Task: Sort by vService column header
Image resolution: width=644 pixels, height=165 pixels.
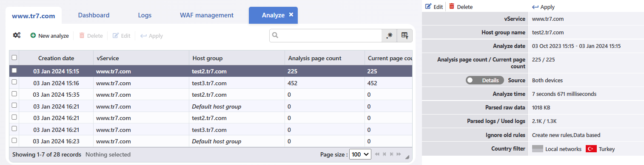Action: [141, 58]
